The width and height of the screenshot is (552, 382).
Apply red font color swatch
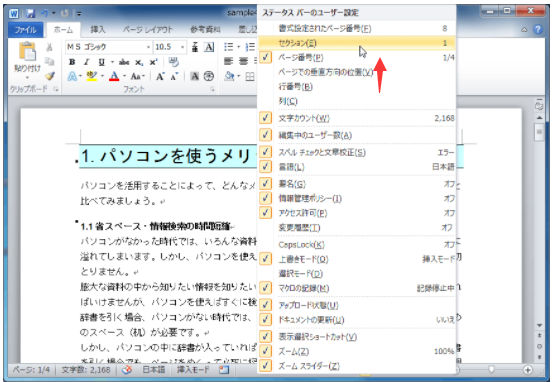[x=114, y=76]
